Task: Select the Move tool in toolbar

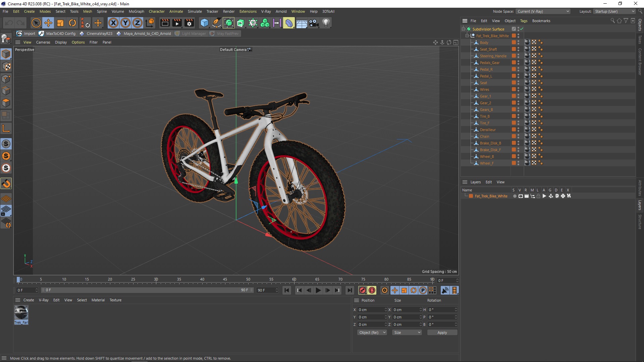Action: 48,22
